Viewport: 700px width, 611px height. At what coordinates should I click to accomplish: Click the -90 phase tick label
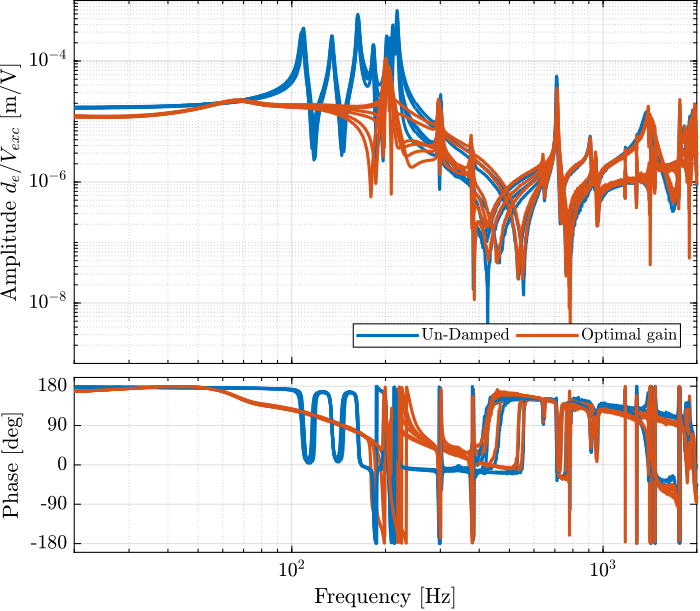coord(54,504)
